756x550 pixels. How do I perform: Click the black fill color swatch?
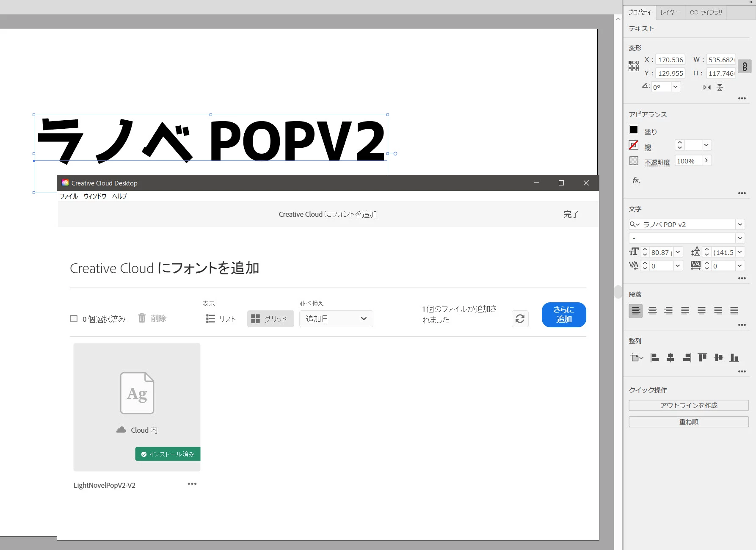coord(634,130)
